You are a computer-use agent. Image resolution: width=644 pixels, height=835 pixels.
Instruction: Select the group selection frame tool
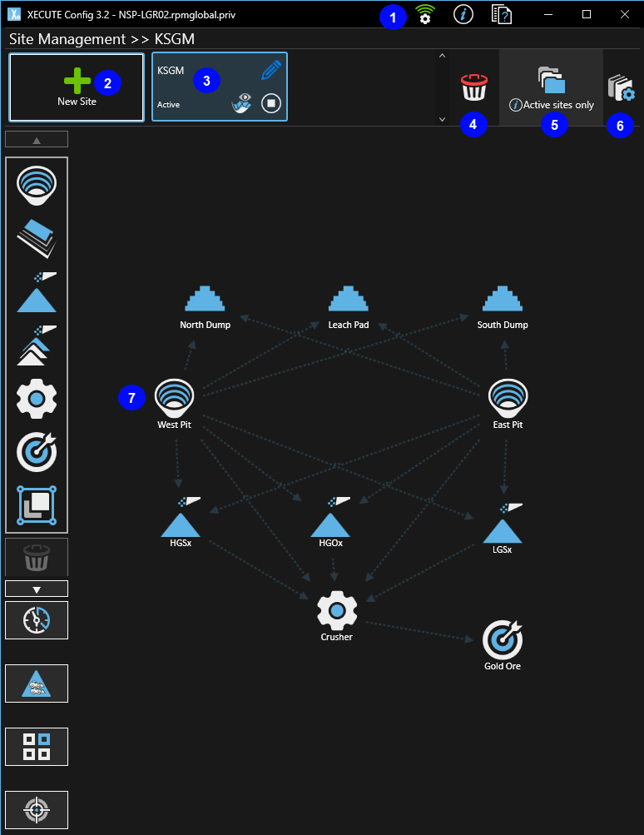pos(37,505)
